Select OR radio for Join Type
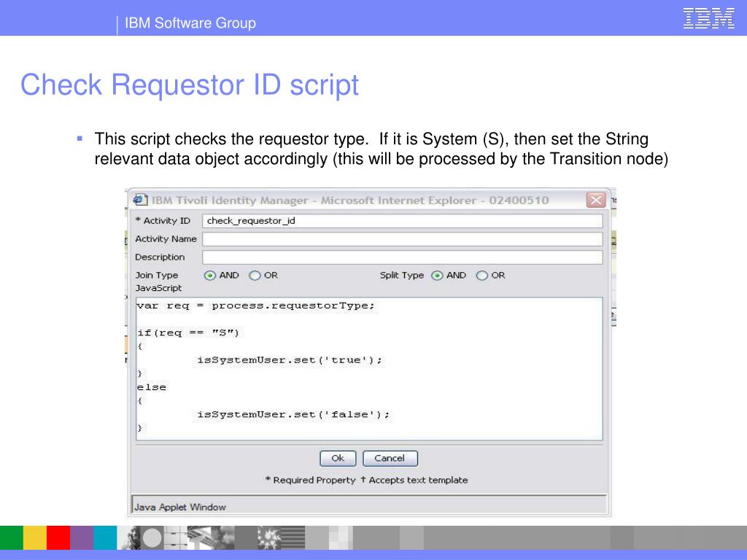The image size is (747, 560). (255, 276)
